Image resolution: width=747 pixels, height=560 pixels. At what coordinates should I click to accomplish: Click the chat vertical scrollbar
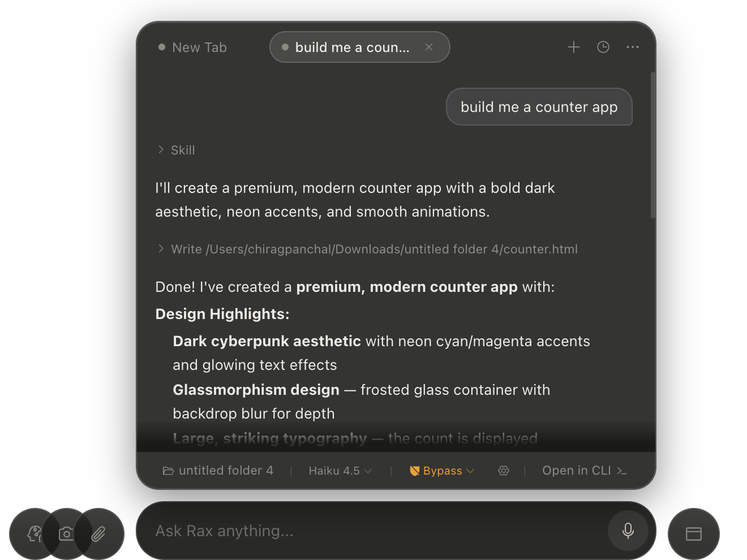pos(652,145)
